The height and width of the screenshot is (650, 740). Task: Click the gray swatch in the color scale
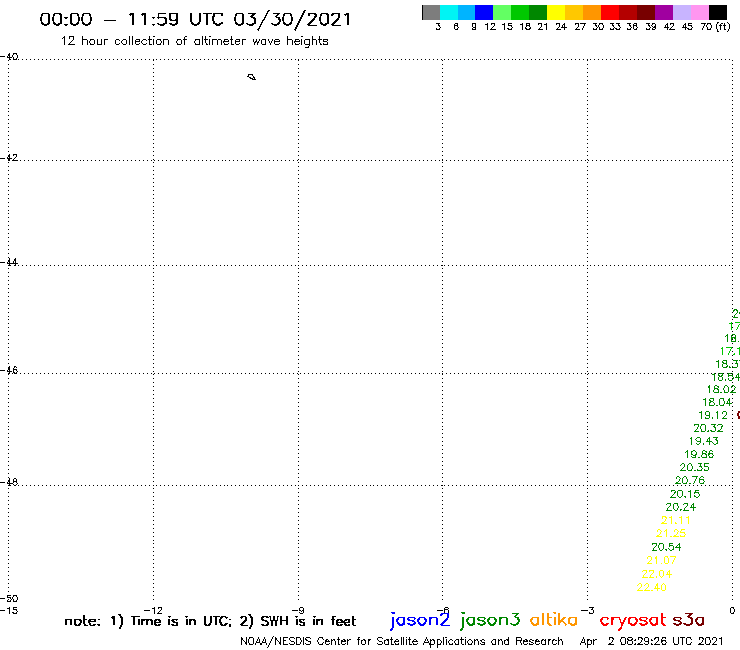431,12
